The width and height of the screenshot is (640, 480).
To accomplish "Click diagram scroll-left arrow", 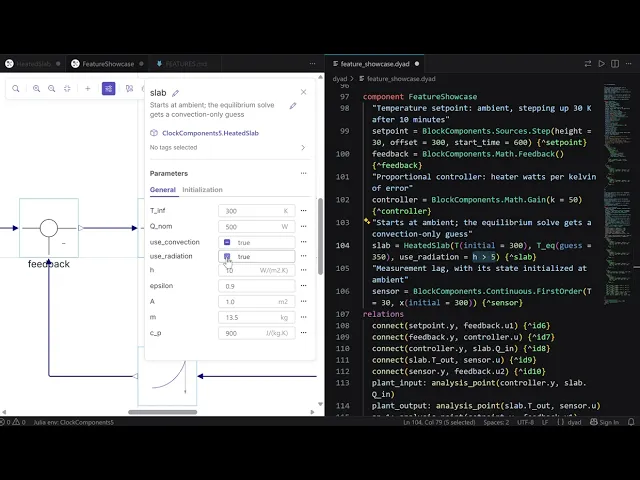I will point(4,412).
